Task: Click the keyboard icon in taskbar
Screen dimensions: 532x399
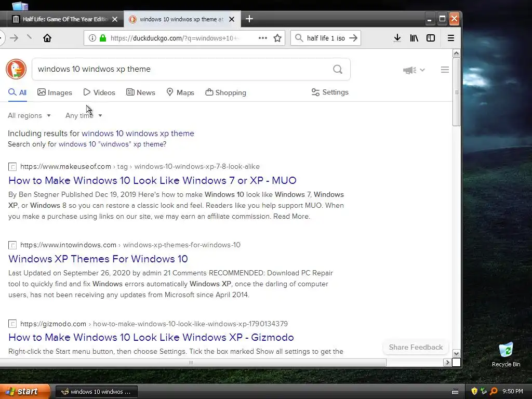Action: click(455, 392)
